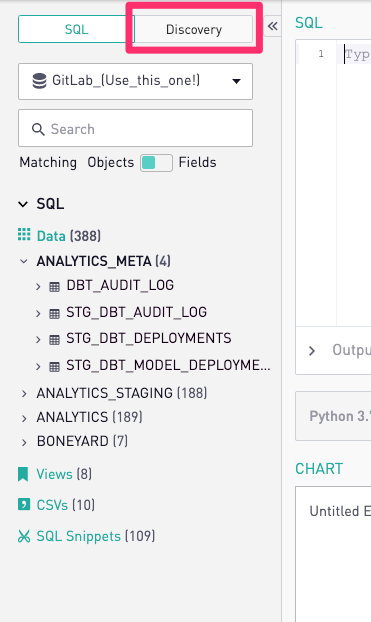371x622 pixels.
Task: Click the ANALYTICS_META schema name
Action: tap(94, 261)
